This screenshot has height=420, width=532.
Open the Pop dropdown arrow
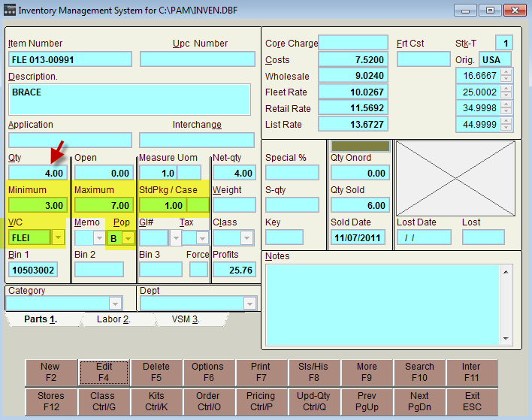click(x=128, y=238)
